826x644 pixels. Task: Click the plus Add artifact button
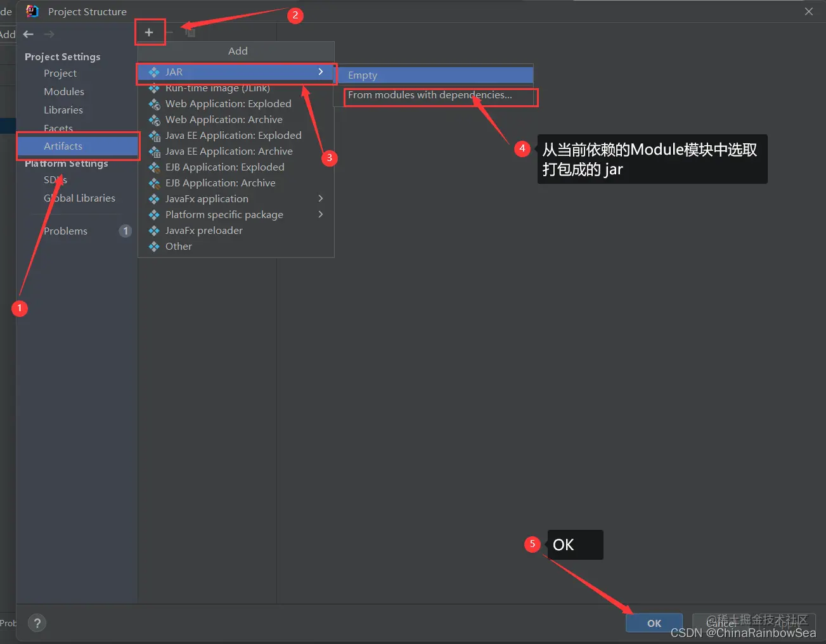tap(149, 32)
